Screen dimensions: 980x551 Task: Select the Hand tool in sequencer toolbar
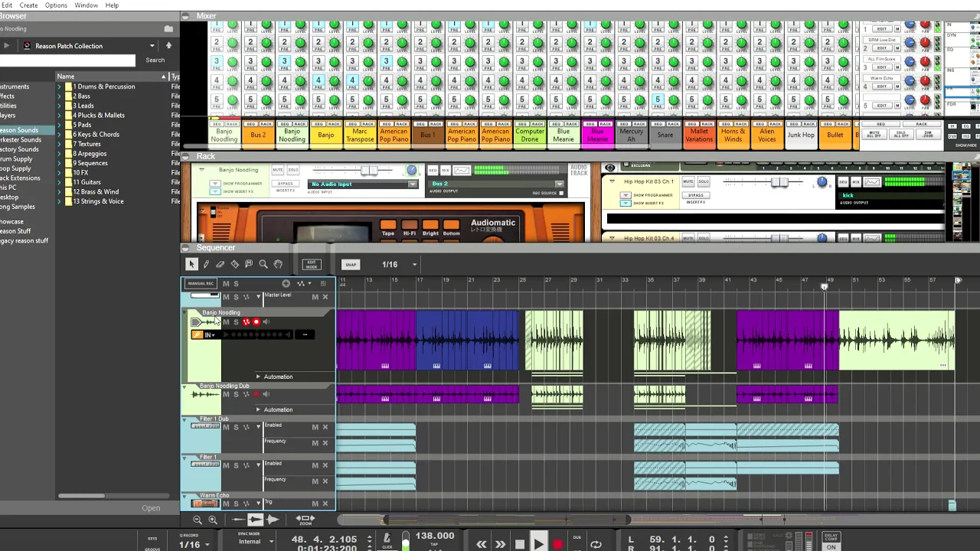tap(278, 264)
